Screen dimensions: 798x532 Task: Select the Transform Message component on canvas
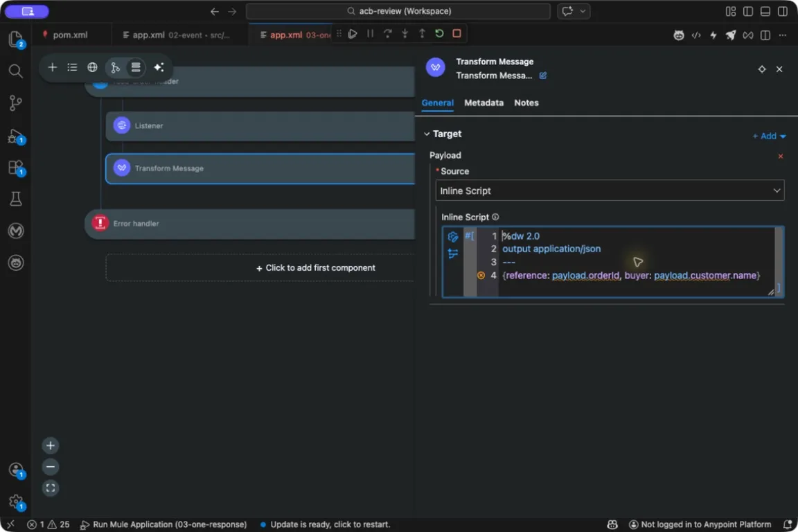(260, 168)
